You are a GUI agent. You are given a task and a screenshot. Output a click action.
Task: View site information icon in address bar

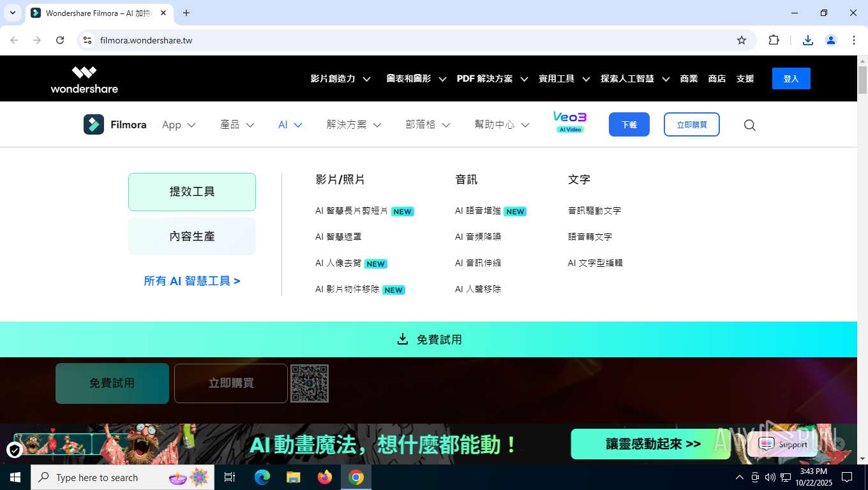88,40
